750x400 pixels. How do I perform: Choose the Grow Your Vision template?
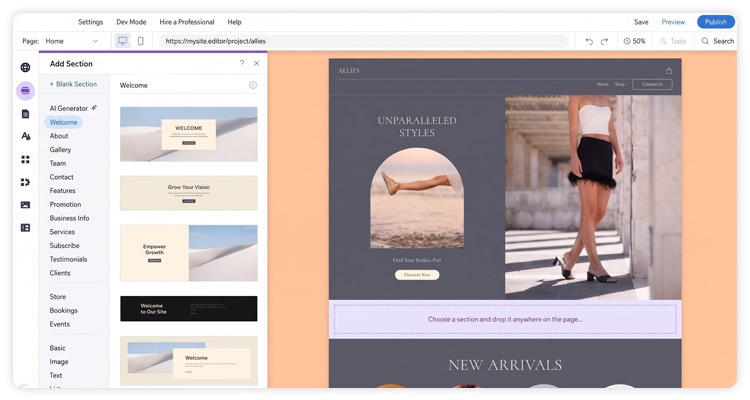(188, 193)
